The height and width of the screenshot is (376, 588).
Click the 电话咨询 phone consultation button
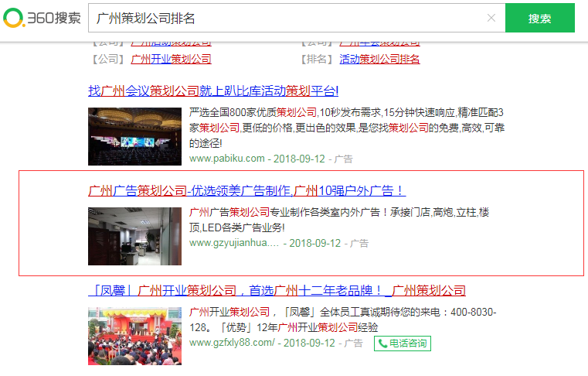pos(402,343)
